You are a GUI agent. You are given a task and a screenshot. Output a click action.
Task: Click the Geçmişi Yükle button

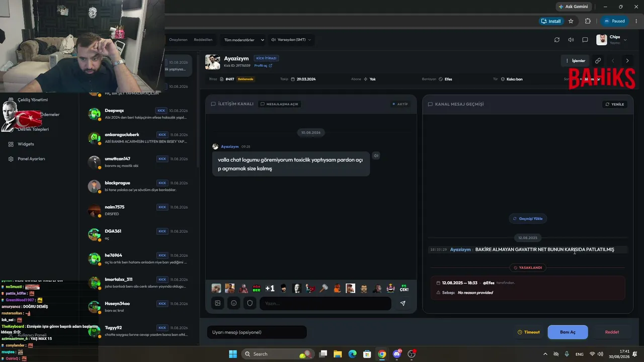pyautogui.click(x=528, y=219)
